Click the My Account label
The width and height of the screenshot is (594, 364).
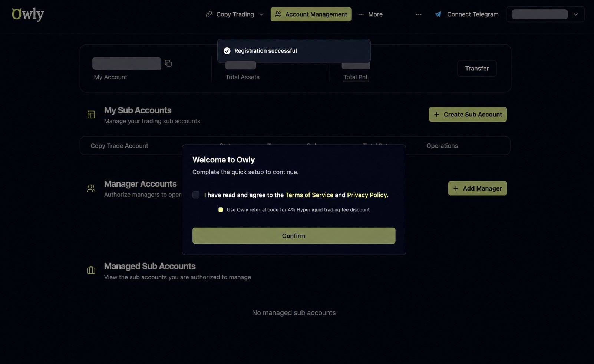(x=110, y=77)
